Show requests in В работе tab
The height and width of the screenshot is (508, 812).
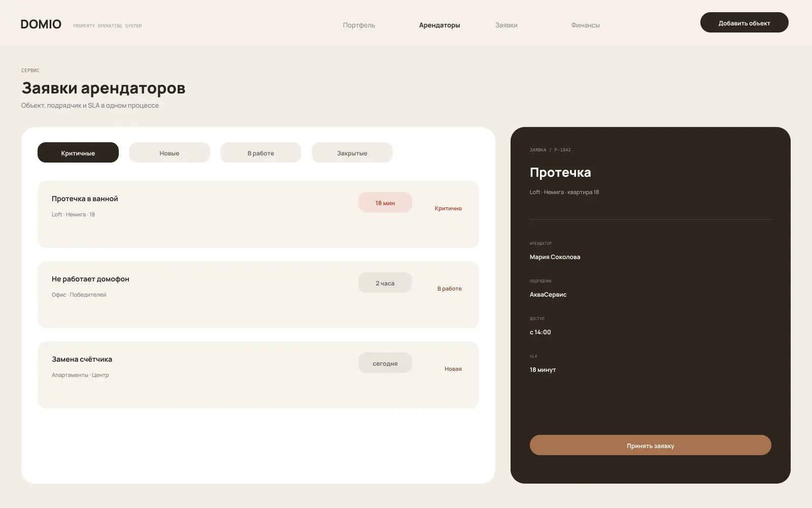click(261, 152)
